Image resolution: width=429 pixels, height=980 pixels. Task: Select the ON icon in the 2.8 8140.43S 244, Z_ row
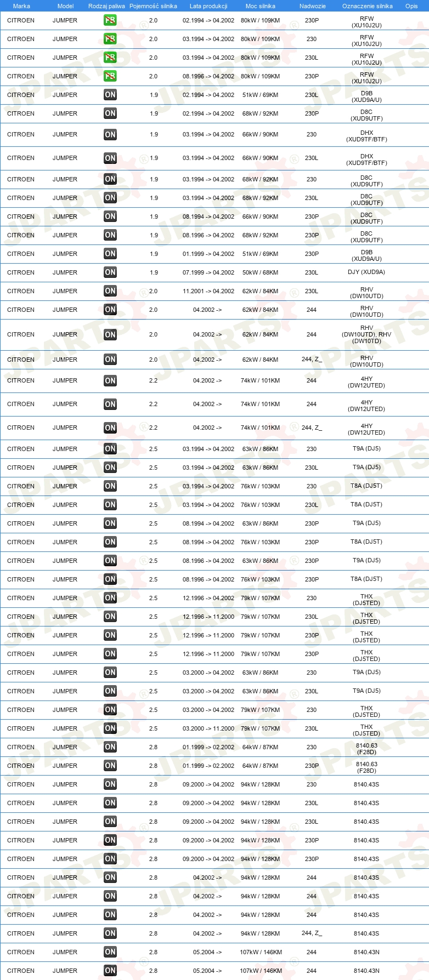[x=110, y=933]
